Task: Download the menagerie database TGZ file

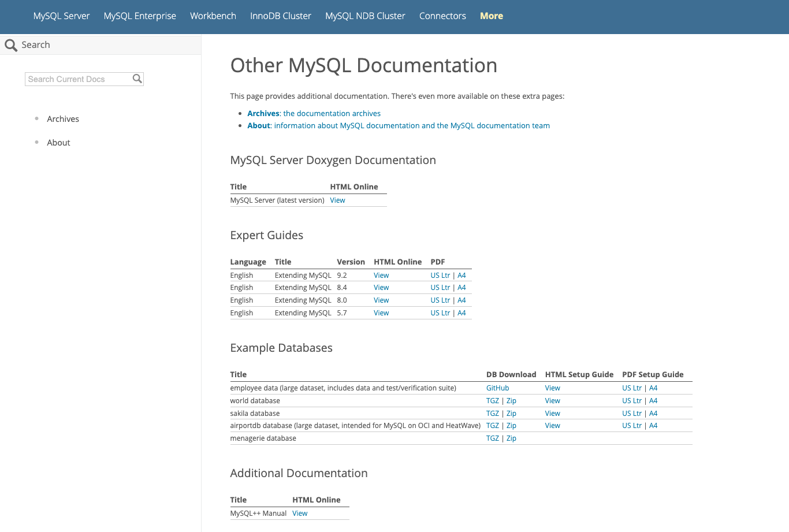Action: 492,438
